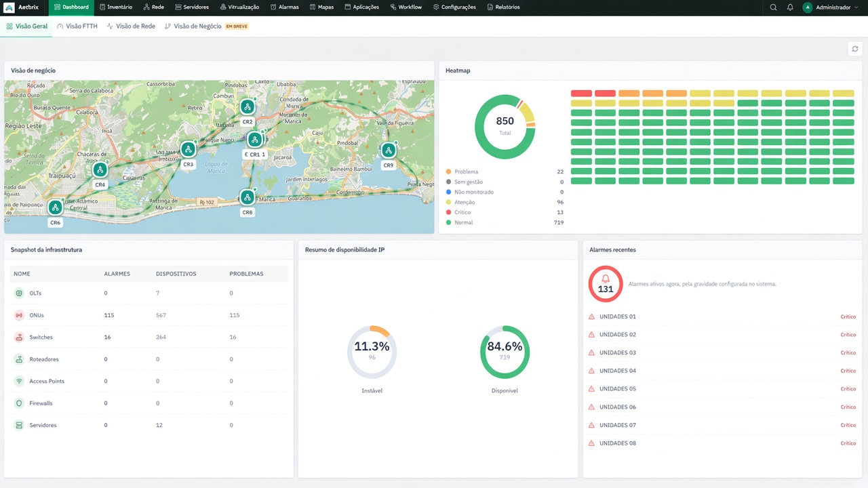Open the UNIDADES 06 alarm entry

pos(722,407)
